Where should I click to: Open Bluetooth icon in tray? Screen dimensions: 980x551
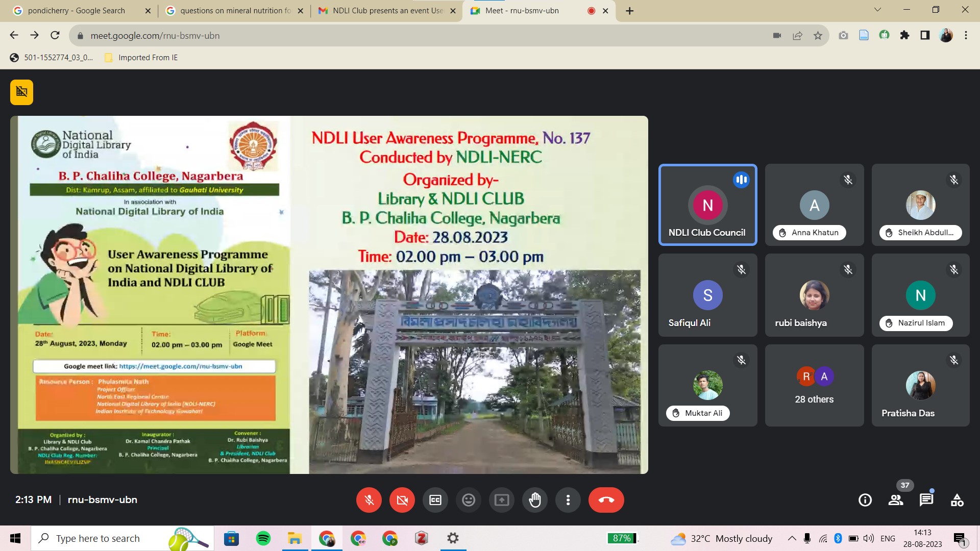pyautogui.click(x=838, y=538)
